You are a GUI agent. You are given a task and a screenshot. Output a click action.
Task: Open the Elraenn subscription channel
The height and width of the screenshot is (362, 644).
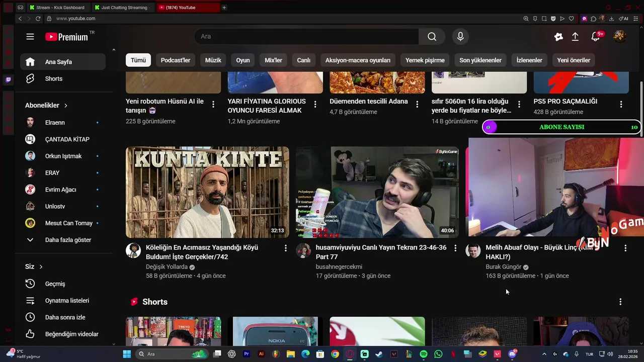[63, 123]
